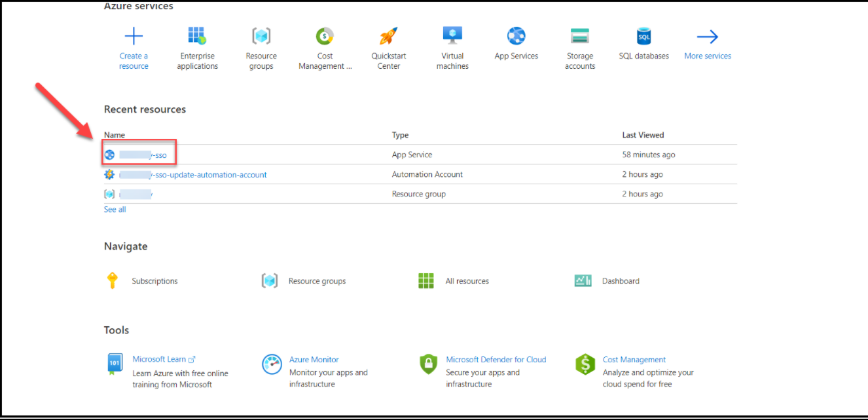Screen dimensions: 868x420
Task: Open the Cost Management service icon
Action: [325, 36]
